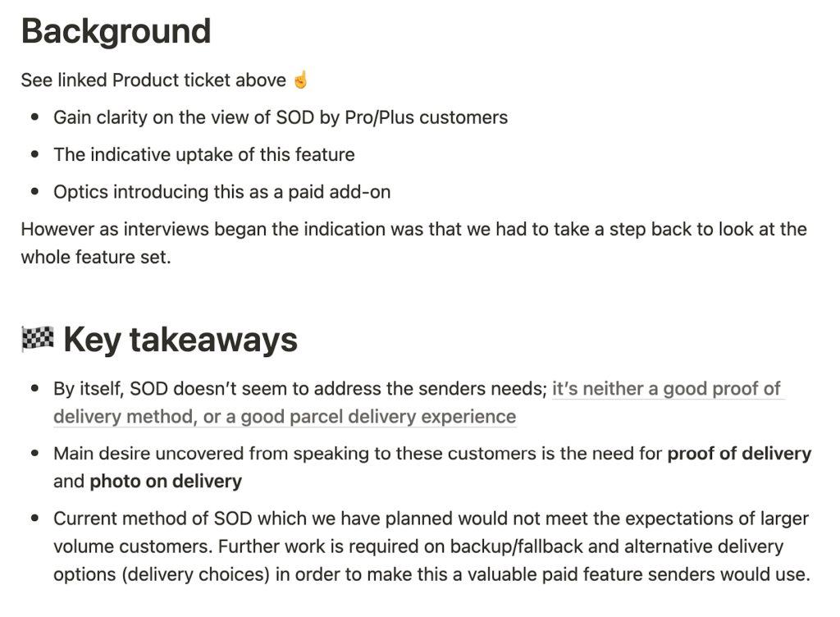
Task: Open link 'it's neither a good proof of'
Action: point(666,388)
